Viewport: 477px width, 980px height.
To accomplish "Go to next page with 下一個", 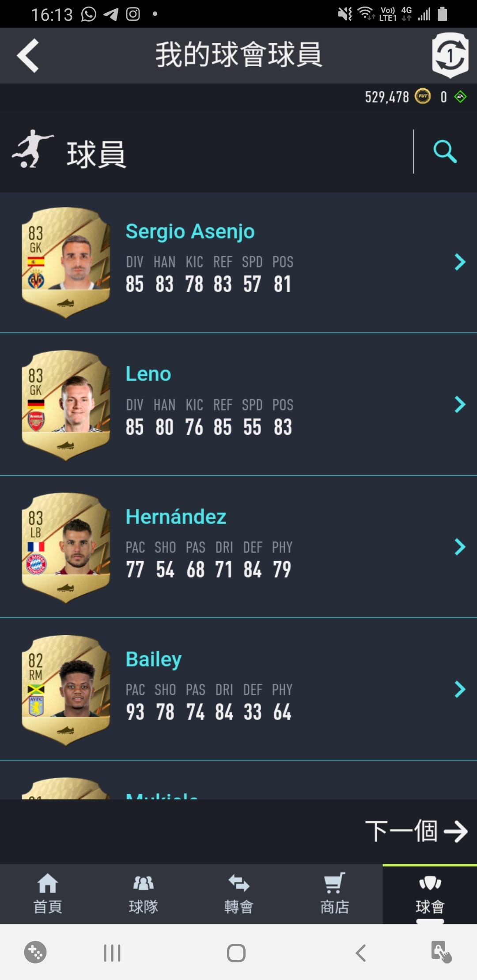I will pos(416,832).
